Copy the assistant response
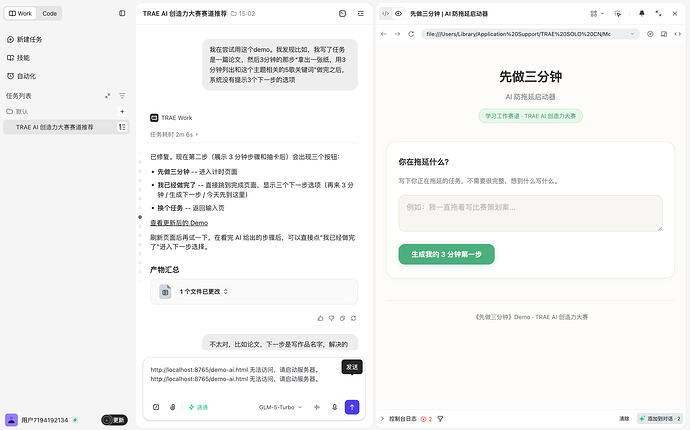The image size is (690, 430). click(x=342, y=318)
